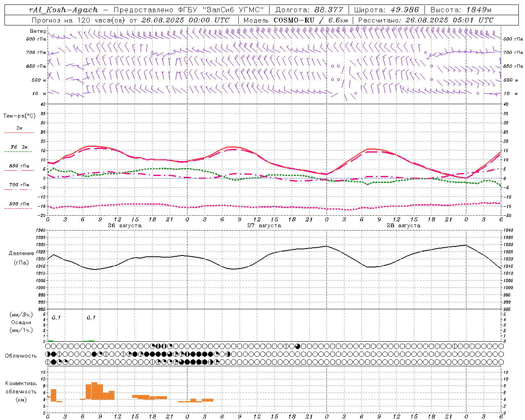
Task: Select the Высота: 1849м elevation label
Action: [461, 10]
